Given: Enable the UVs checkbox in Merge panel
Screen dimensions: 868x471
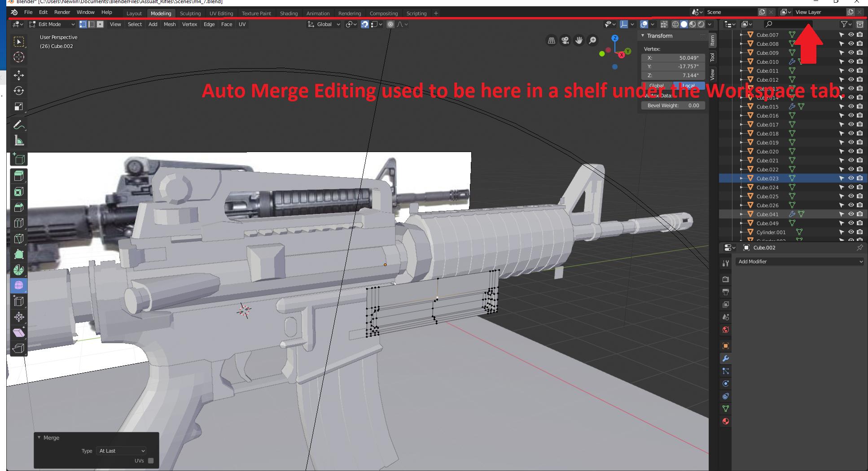Looking at the screenshot, I should click(151, 461).
